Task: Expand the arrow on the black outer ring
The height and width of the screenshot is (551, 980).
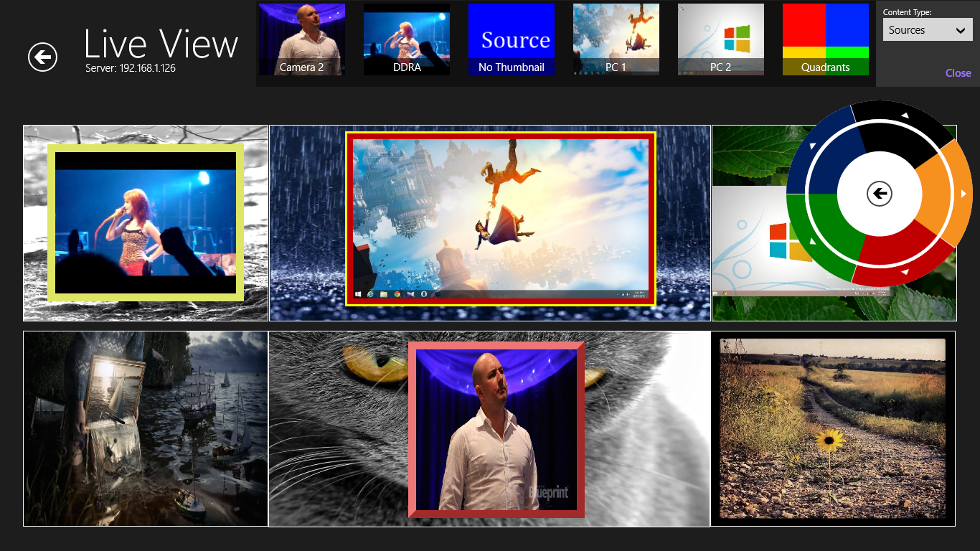Action: point(905,115)
